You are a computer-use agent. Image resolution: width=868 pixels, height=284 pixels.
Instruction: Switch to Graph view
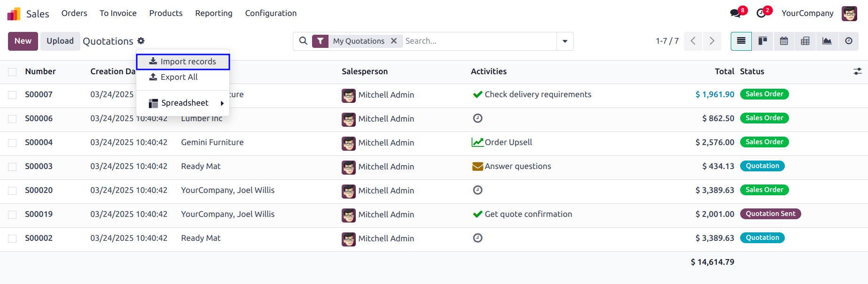[827, 41]
